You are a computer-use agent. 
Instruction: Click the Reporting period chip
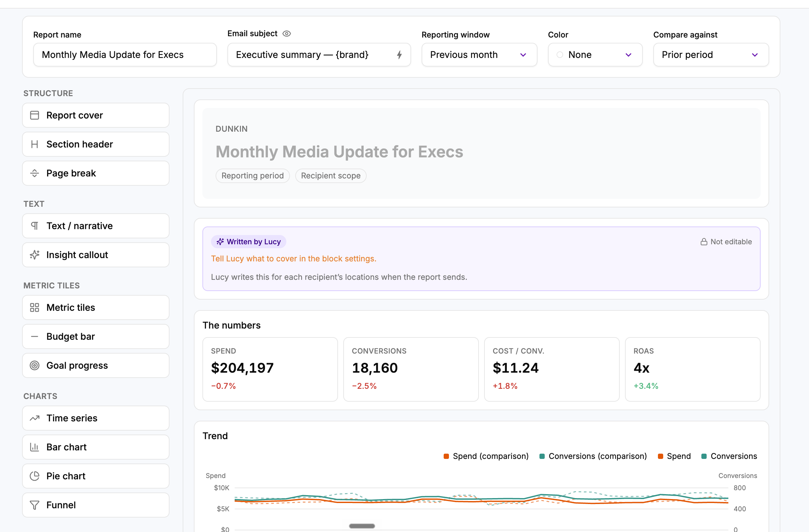click(x=252, y=176)
